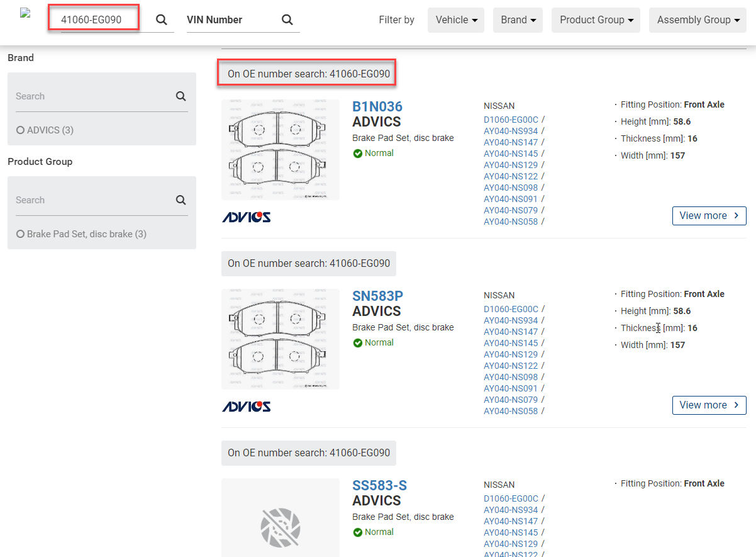Image resolution: width=756 pixels, height=557 pixels.
Task: Click the magnifier in Product Group filter search
Action: tap(181, 200)
